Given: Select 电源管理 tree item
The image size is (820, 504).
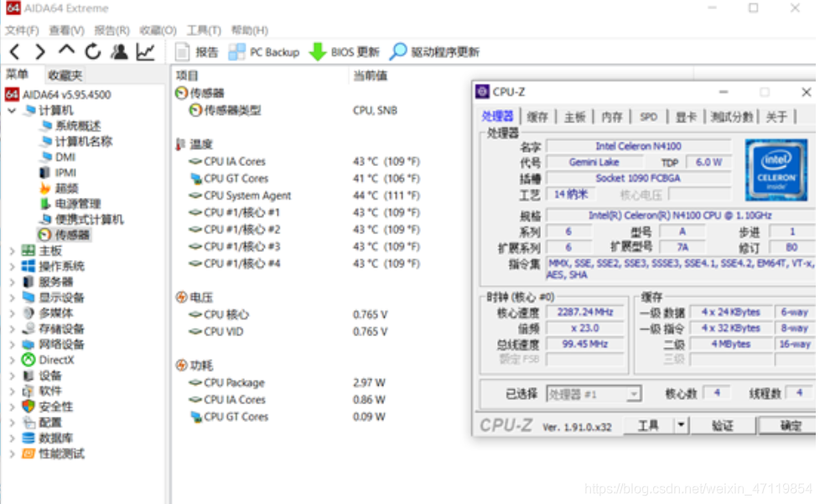Looking at the screenshot, I should (x=70, y=204).
